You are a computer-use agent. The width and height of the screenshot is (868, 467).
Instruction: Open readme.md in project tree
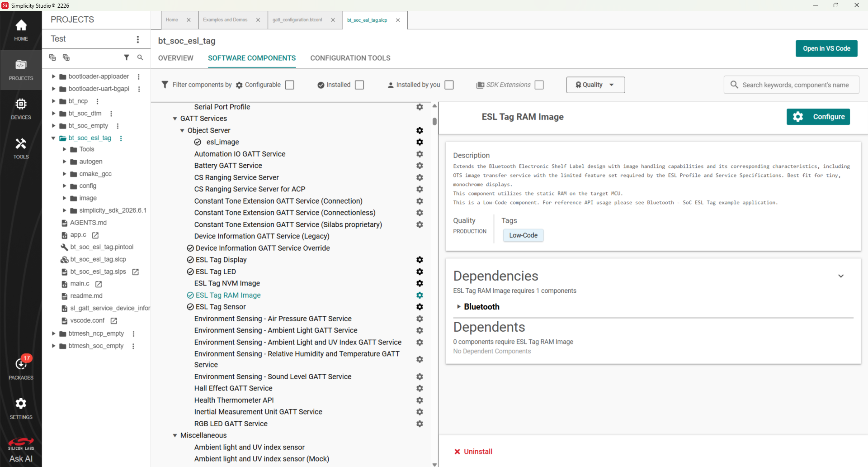click(x=86, y=296)
